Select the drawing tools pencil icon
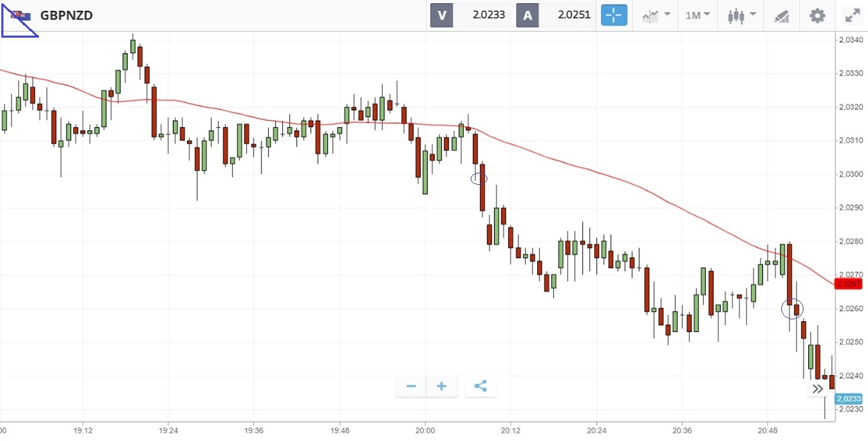 pos(781,15)
